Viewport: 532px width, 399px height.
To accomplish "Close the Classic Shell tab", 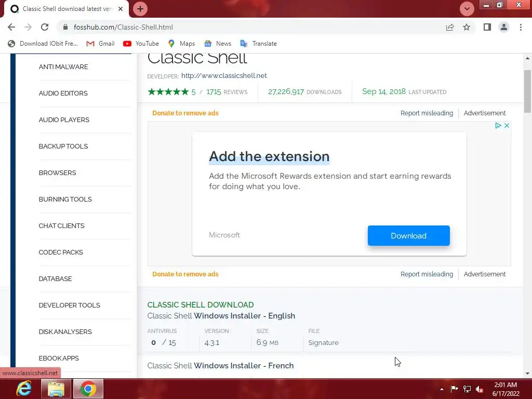I will tap(121, 9).
